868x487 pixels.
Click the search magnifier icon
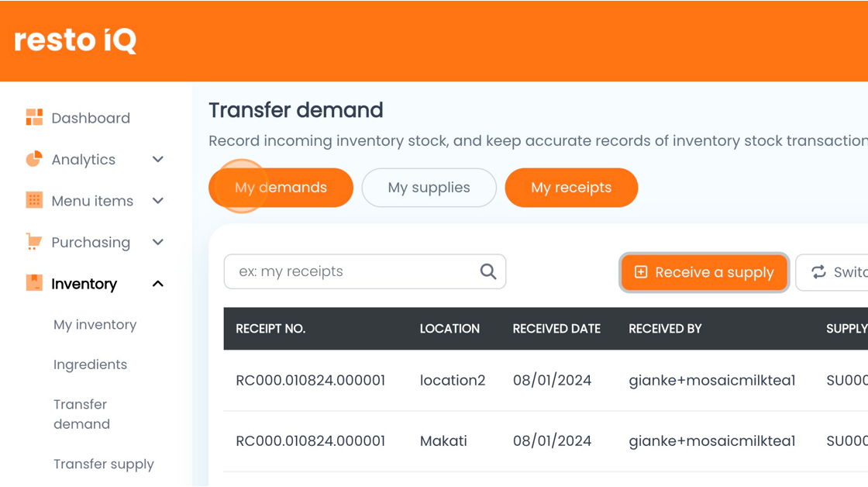coord(488,271)
